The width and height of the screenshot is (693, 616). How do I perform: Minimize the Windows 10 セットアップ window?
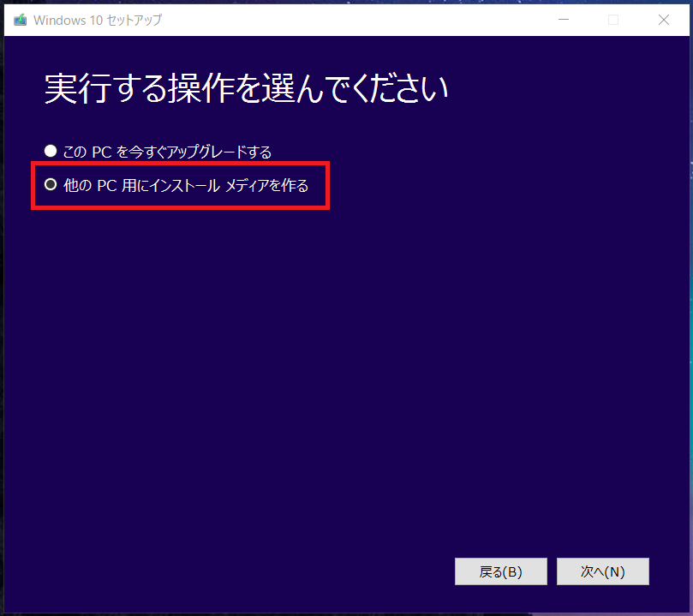tap(565, 20)
